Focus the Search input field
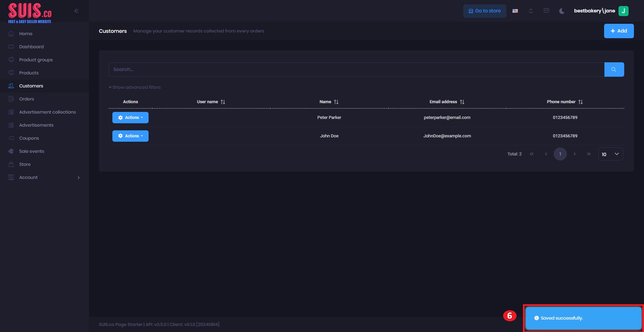Image resolution: width=644 pixels, height=332 pixels. click(357, 69)
